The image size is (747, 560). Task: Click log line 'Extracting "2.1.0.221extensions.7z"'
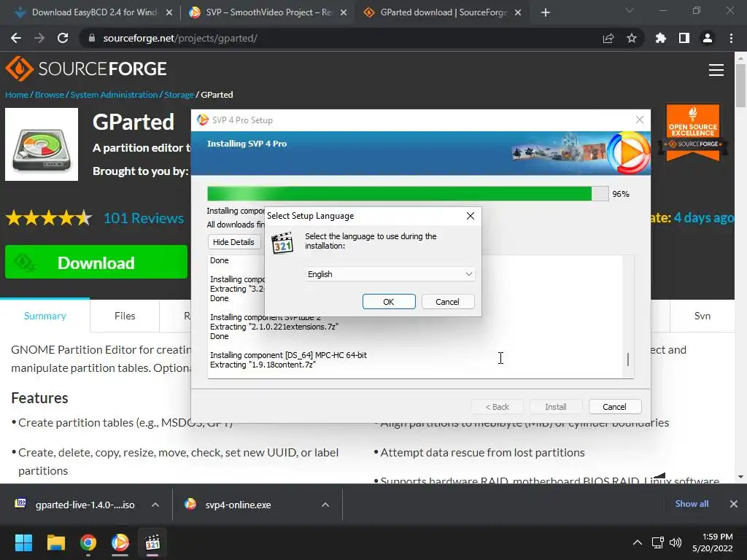(274, 327)
